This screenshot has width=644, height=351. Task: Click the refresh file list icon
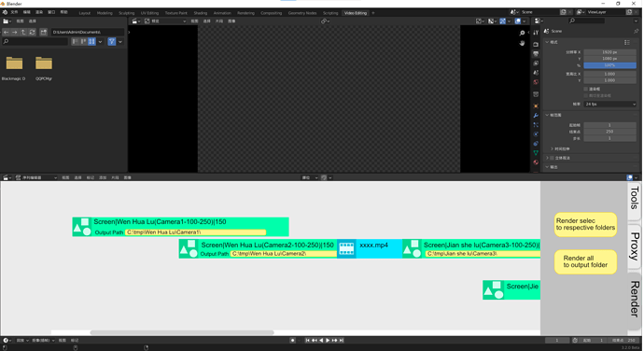(32, 32)
